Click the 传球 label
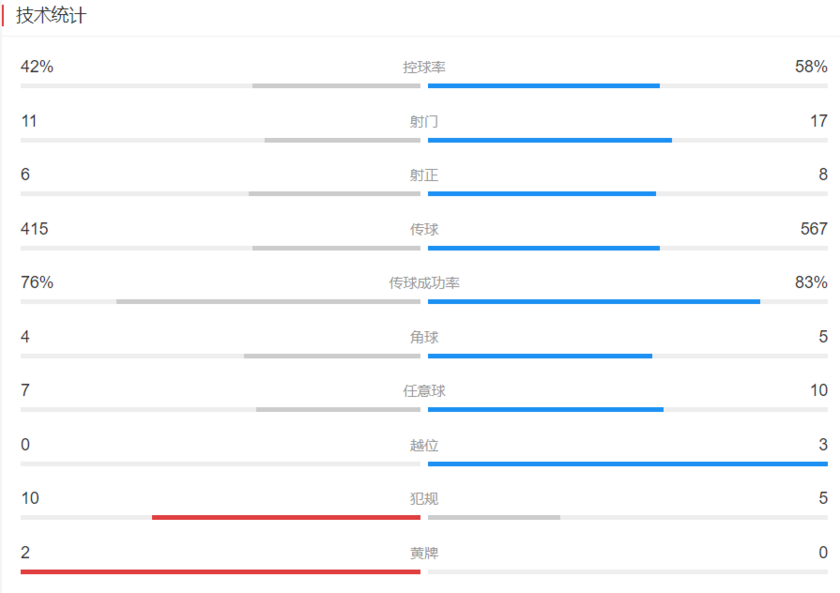 pyautogui.click(x=424, y=229)
